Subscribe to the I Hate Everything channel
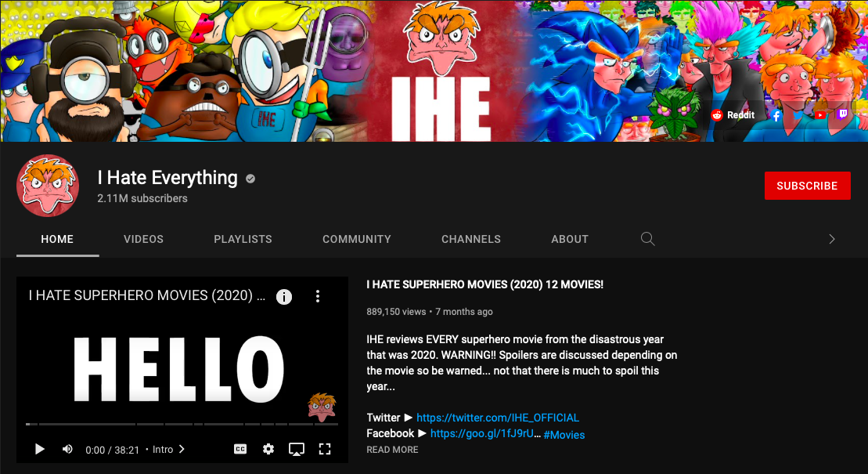Screen dimensions: 868x474 click(x=807, y=186)
